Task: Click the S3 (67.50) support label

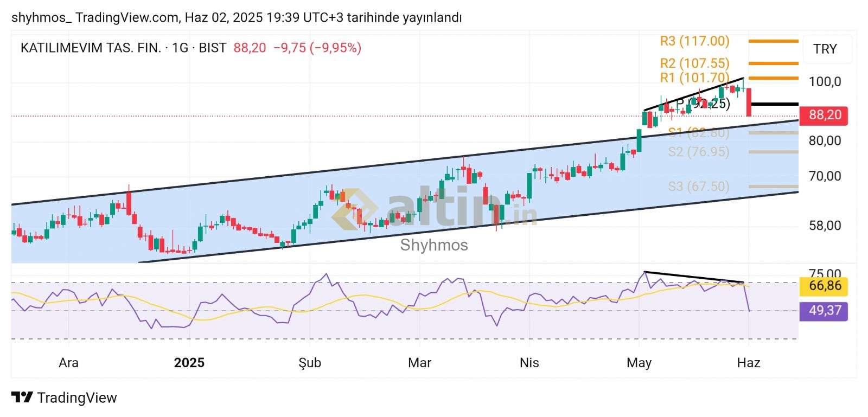Action: (699, 187)
